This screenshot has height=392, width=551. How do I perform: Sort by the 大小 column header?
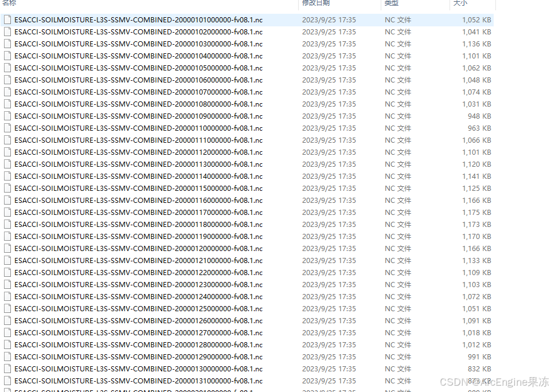pyautogui.click(x=460, y=3)
